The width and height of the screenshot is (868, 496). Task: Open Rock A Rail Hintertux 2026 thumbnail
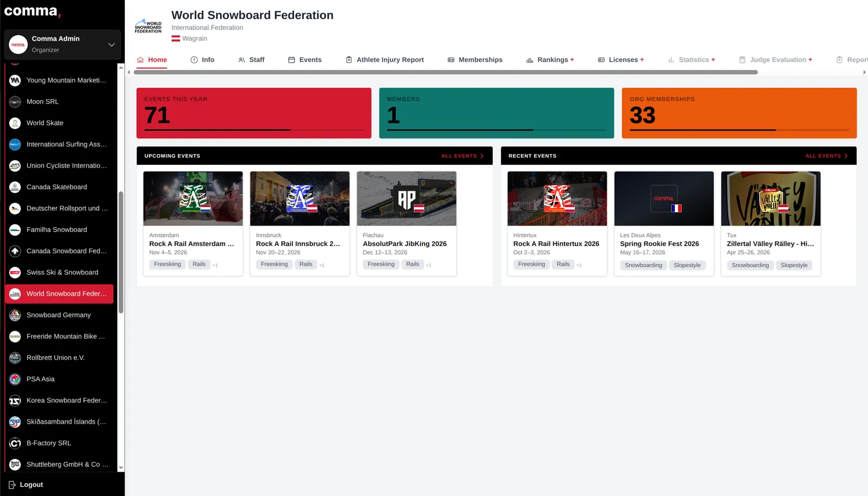point(557,198)
